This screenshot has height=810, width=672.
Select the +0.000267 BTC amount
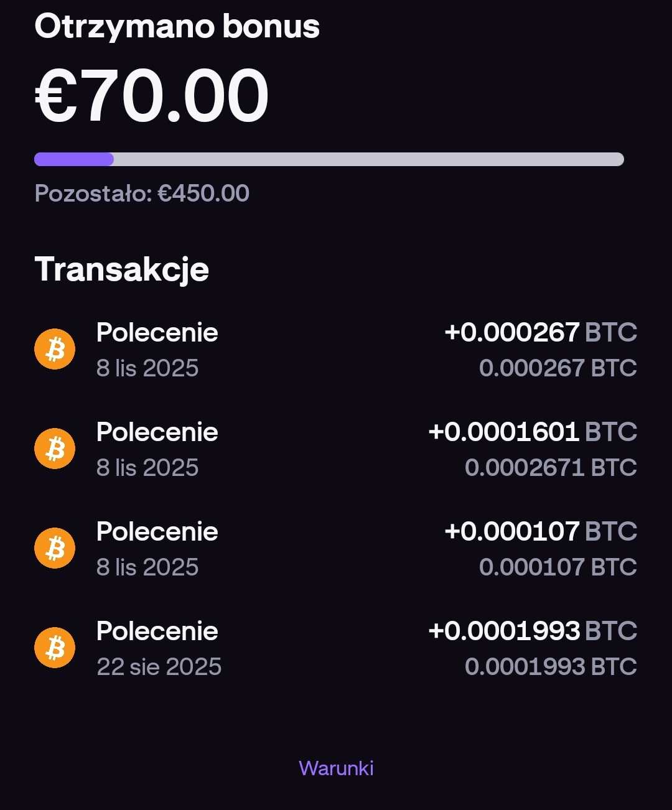(x=540, y=333)
